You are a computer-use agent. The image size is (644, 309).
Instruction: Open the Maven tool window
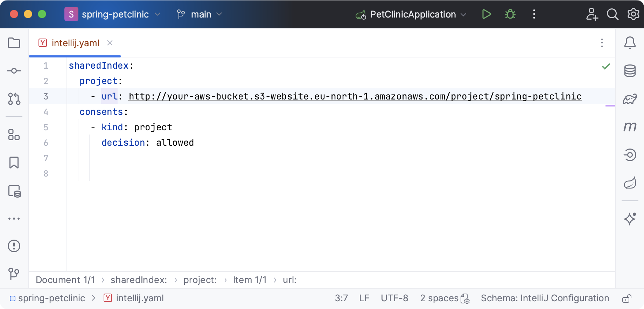(630, 127)
